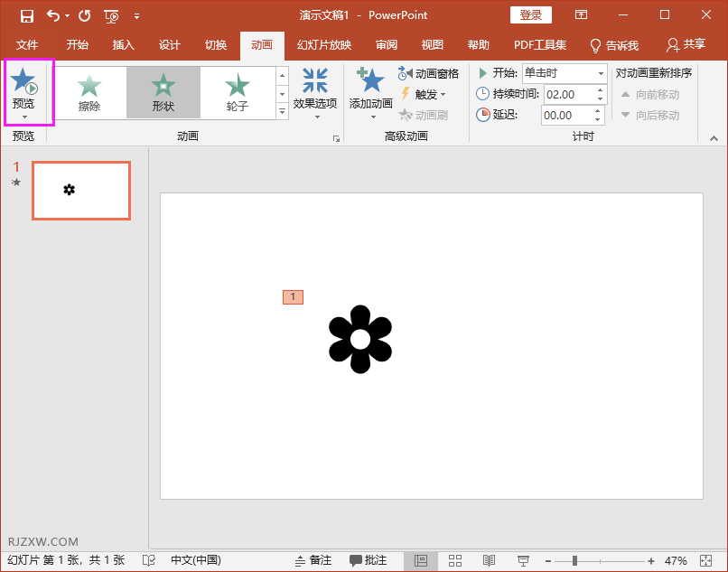Switch to reading view in status bar
The image size is (728, 572).
[489, 560]
